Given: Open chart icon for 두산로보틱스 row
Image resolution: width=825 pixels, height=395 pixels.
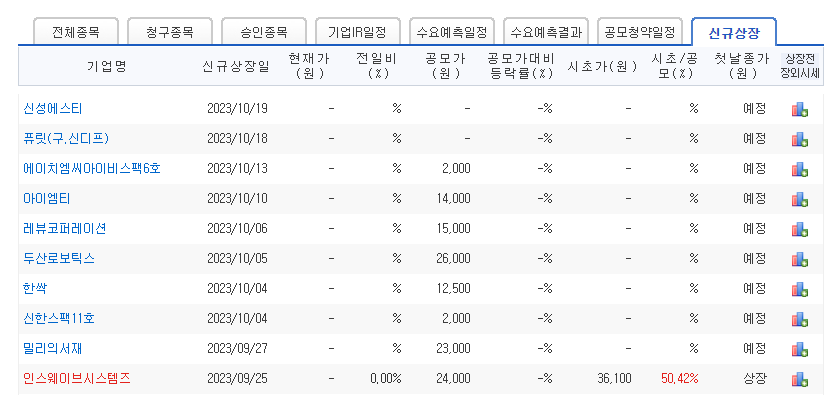Looking at the screenshot, I should point(800,259).
